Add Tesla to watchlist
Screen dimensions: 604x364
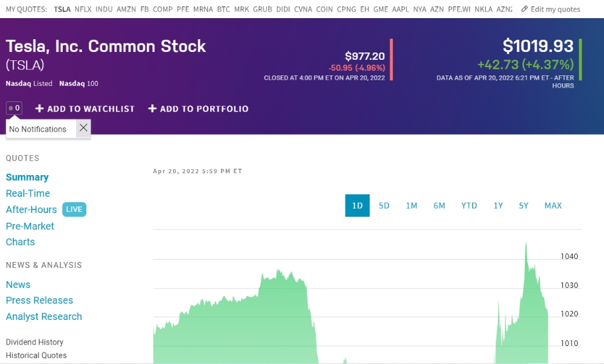85,109
